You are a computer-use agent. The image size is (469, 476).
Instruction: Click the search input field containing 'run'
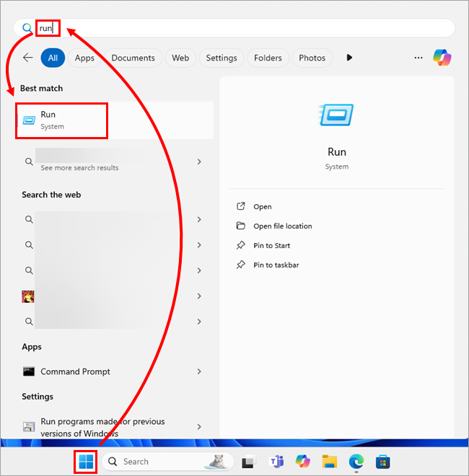(238, 28)
